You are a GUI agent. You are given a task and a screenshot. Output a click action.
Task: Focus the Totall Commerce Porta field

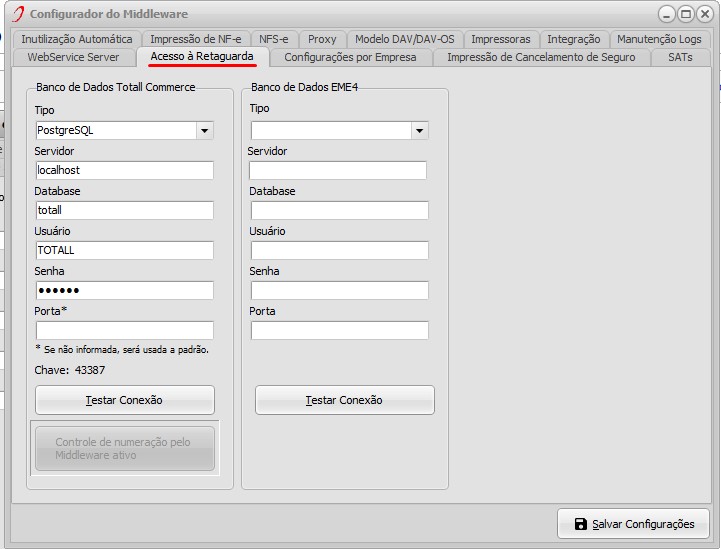[124, 330]
